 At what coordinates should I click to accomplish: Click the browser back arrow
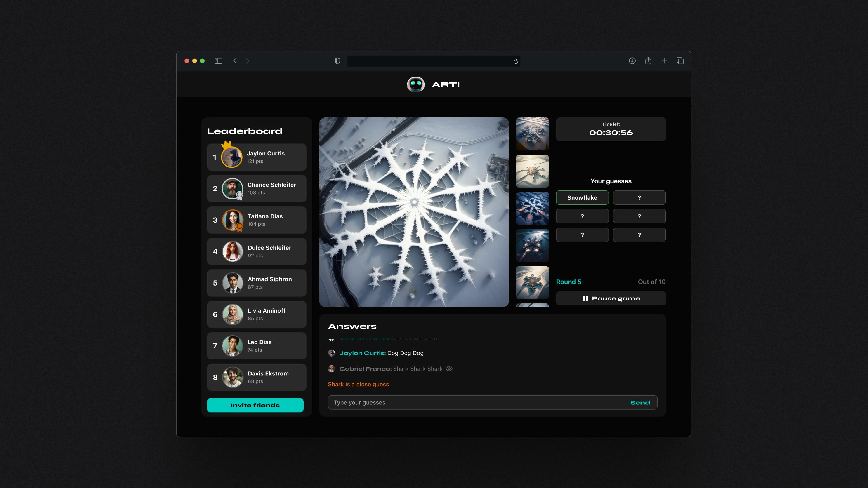tap(235, 61)
